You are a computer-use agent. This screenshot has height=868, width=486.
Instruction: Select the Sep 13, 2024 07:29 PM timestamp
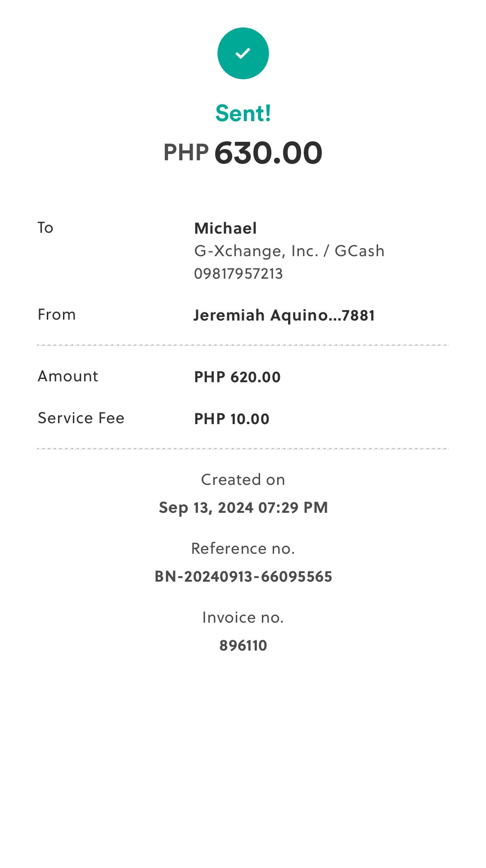[243, 508]
